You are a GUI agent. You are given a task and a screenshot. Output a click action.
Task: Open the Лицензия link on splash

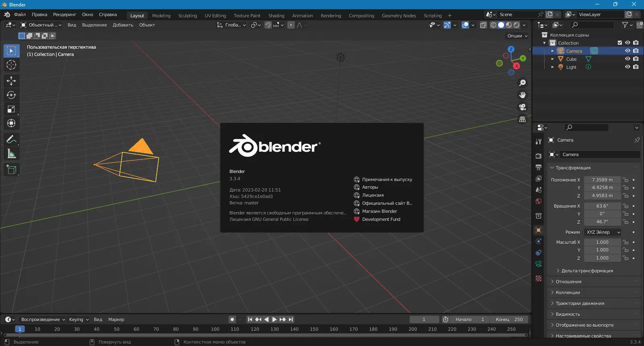pyautogui.click(x=369, y=195)
